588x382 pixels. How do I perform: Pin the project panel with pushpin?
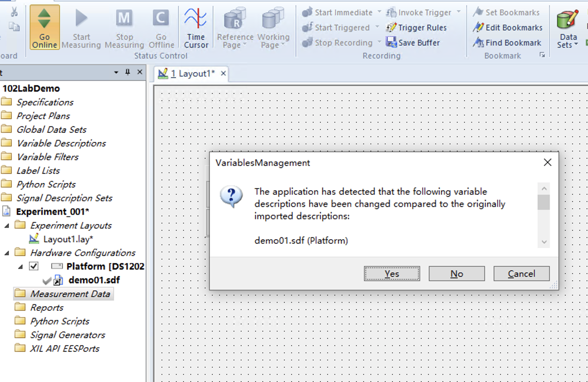pos(128,72)
